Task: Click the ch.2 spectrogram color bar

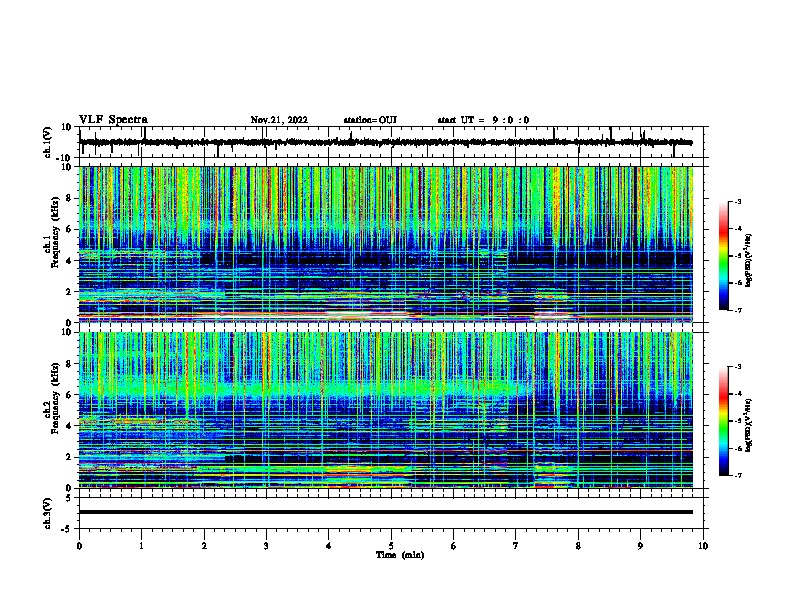Action: click(723, 421)
